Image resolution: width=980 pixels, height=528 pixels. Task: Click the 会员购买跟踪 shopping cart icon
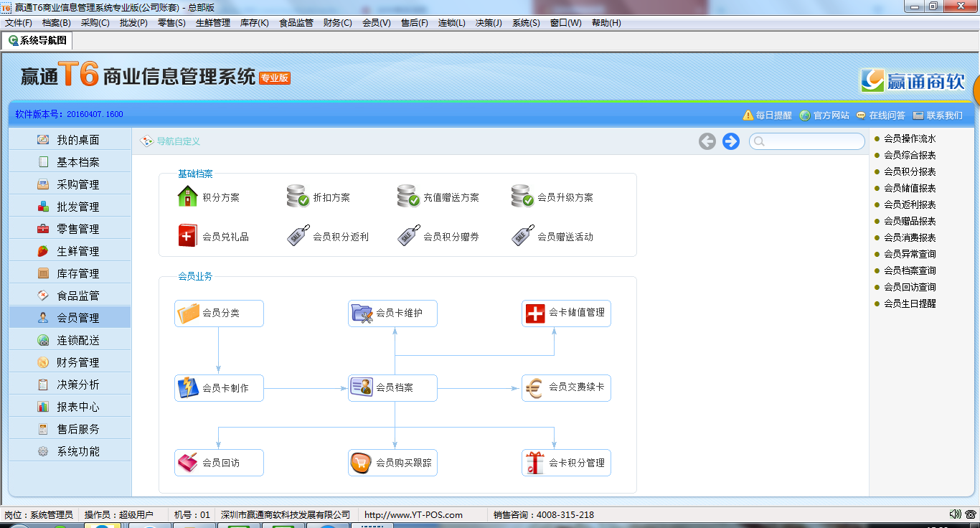tap(362, 463)
